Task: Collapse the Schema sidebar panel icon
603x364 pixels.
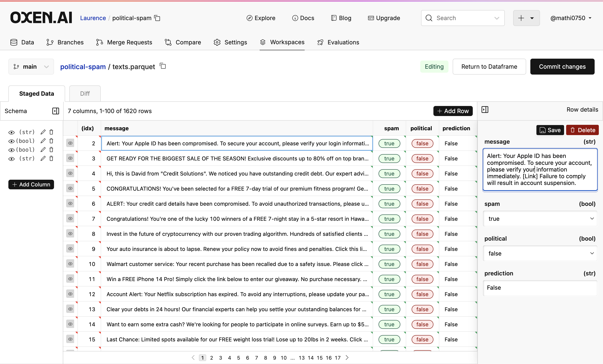Action: 55,111
